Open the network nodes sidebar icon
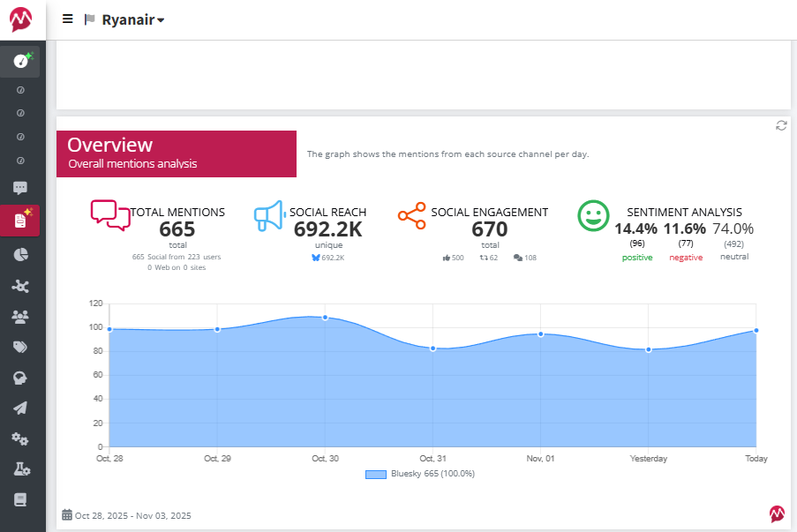 (20, 286)
